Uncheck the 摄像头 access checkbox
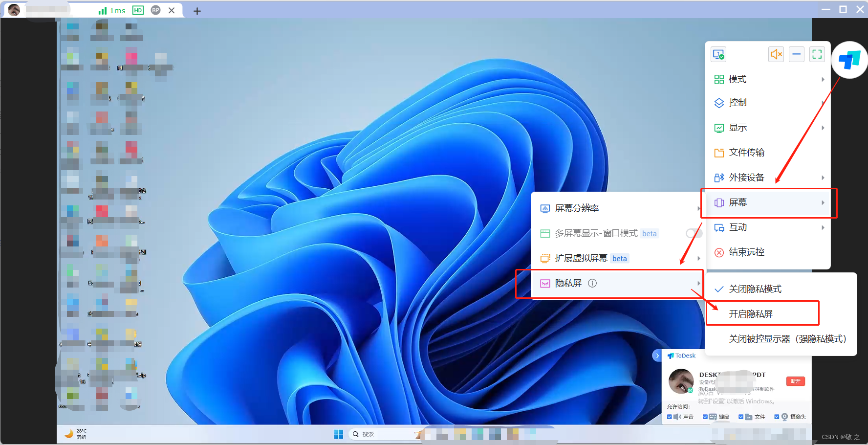 click(777, 417)
